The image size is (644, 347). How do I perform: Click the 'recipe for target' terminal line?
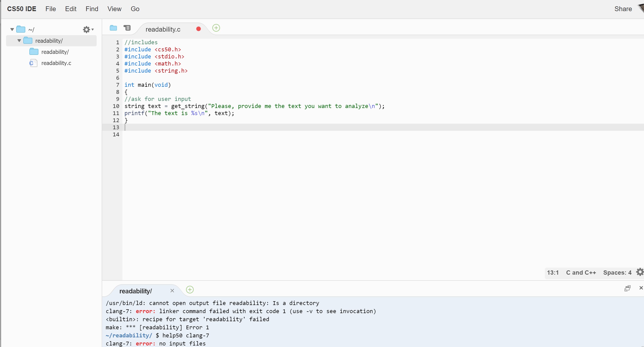tap(187, 319)
